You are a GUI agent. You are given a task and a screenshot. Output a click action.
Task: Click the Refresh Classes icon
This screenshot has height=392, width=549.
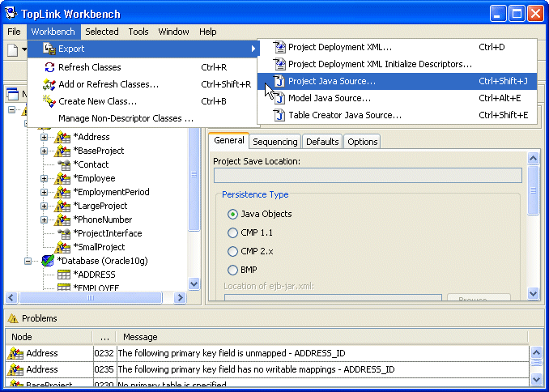tap(49, 67)
